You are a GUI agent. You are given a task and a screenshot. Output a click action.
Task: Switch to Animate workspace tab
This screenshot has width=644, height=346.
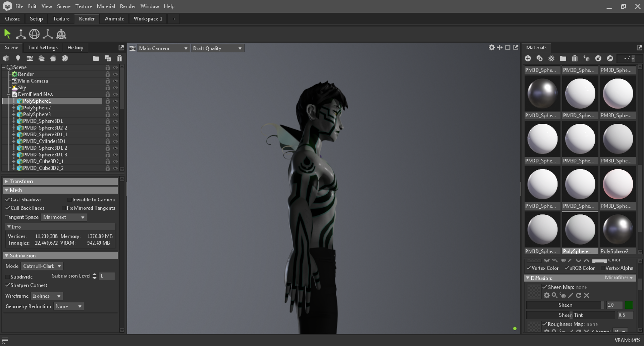pyautogui.click(x=114, y=19)
